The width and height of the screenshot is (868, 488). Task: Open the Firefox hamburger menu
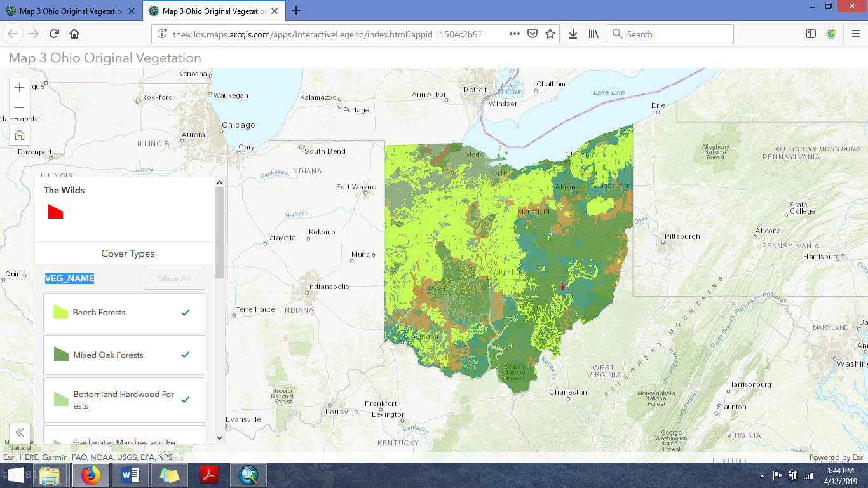[x=855, y=34]
